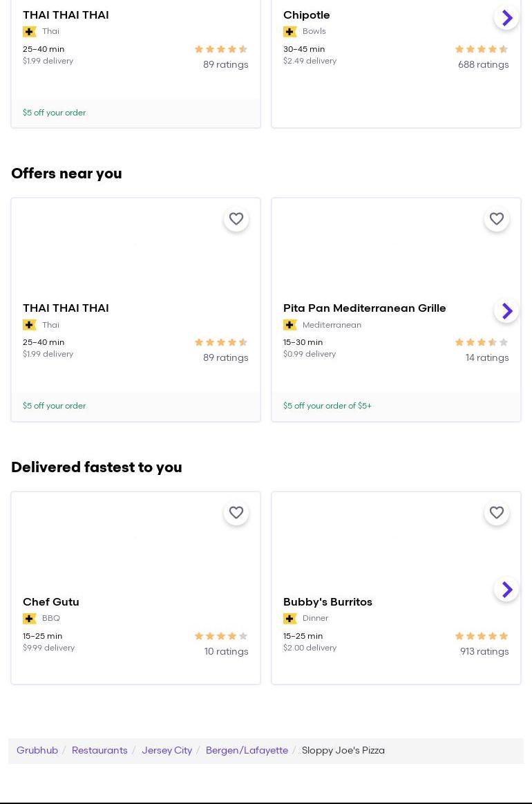Open the Grubhub breadcrumb link
The height and width of the screenshot is (804, 532).
(37, 751)
